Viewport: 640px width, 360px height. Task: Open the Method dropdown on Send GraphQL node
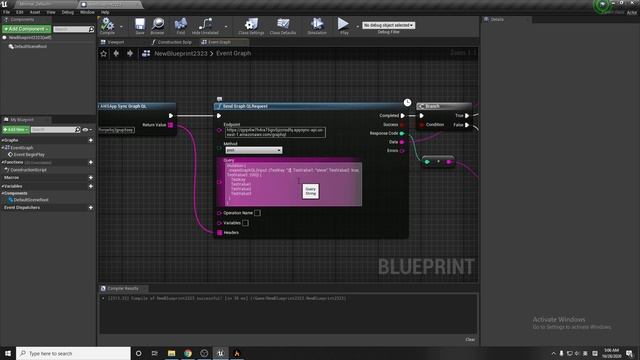(253, 150)
